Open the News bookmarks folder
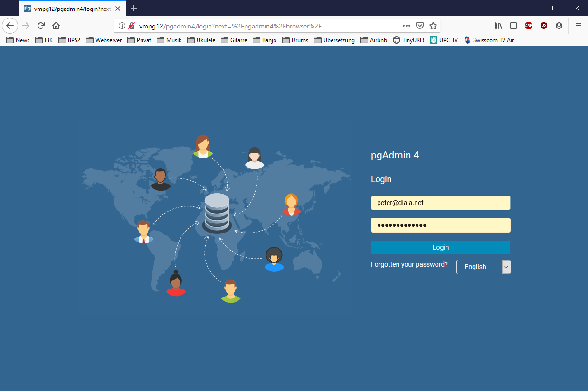 coord(18,40)
